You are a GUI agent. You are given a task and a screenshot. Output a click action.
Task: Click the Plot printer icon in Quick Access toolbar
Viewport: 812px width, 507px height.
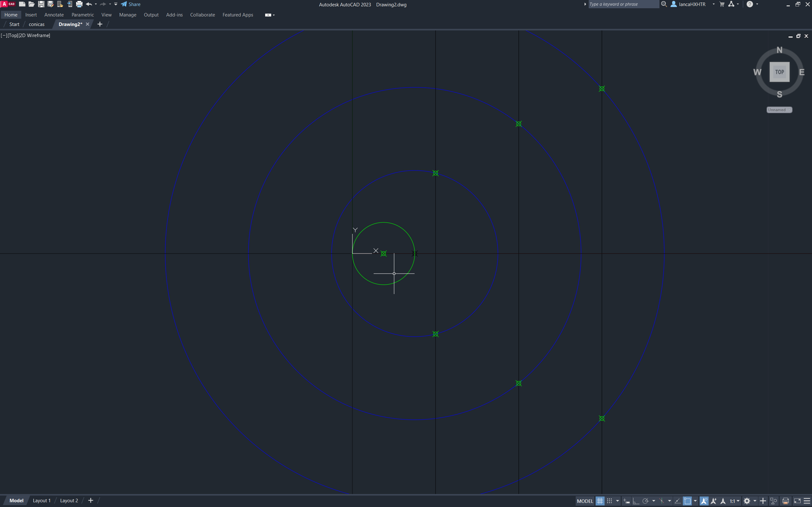[x=79, y=4]
